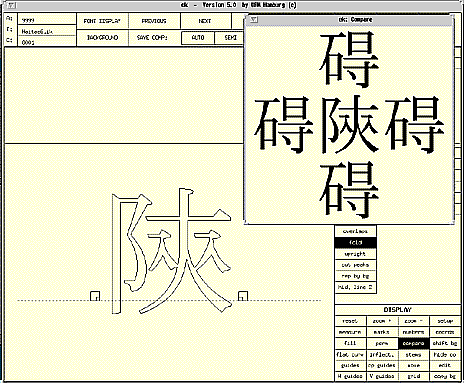Viewport: 464px width, 383px height.
Task: Select the right sidebearing marker box
Action: 243,296
